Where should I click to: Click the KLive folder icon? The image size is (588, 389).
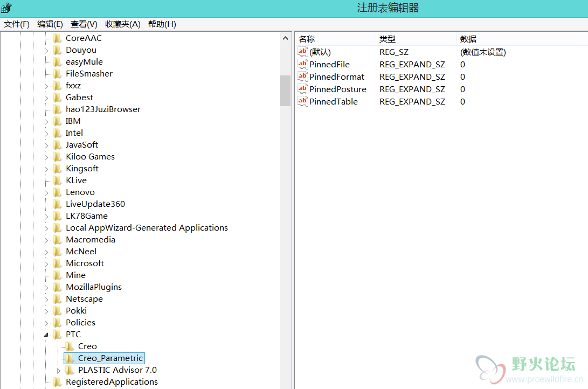click(57, 180)
